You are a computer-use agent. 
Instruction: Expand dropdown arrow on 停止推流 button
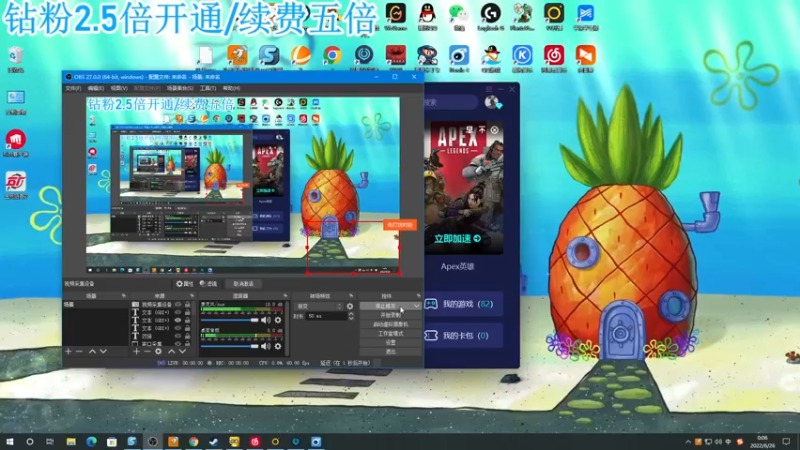(x=416, y=306)
